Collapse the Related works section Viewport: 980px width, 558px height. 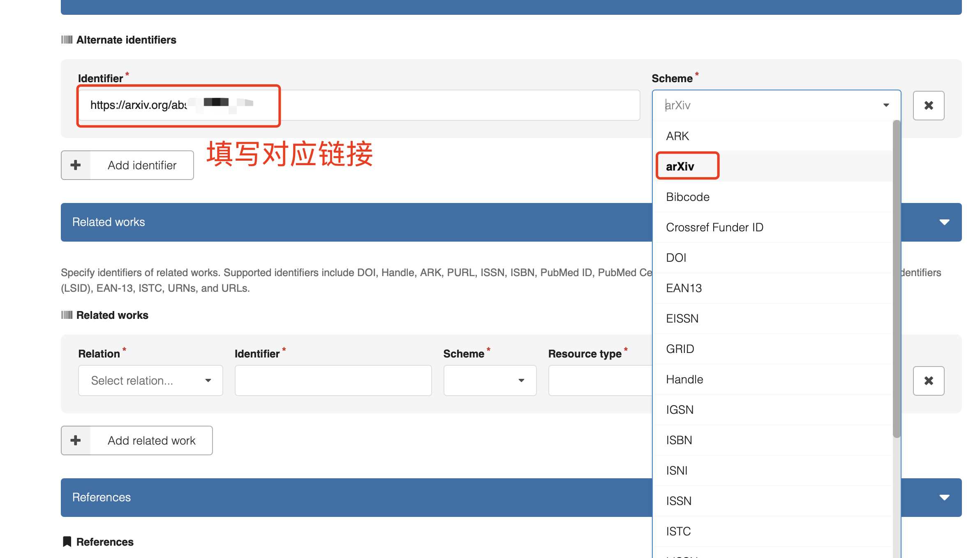(944, 222)
